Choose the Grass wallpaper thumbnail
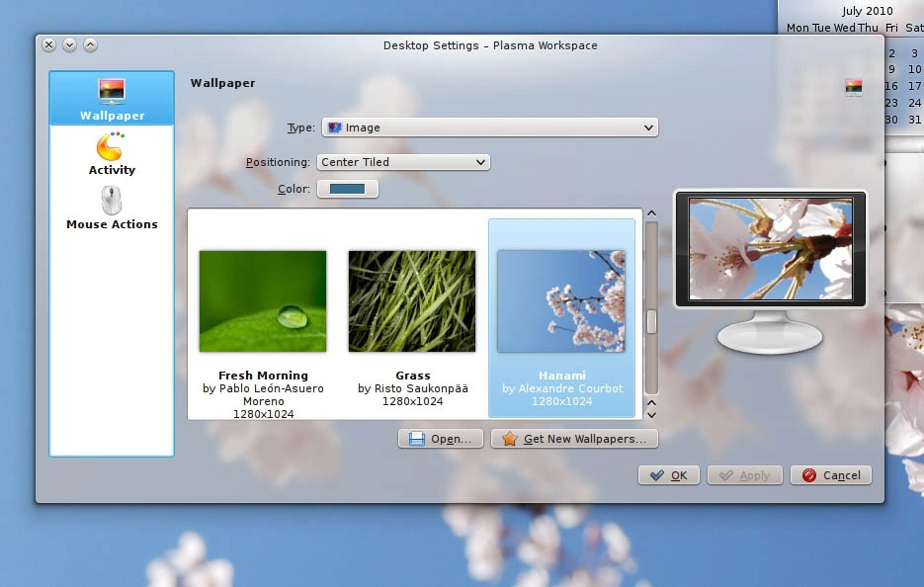Viewport: 924px width, 587px height. (412, 301)
